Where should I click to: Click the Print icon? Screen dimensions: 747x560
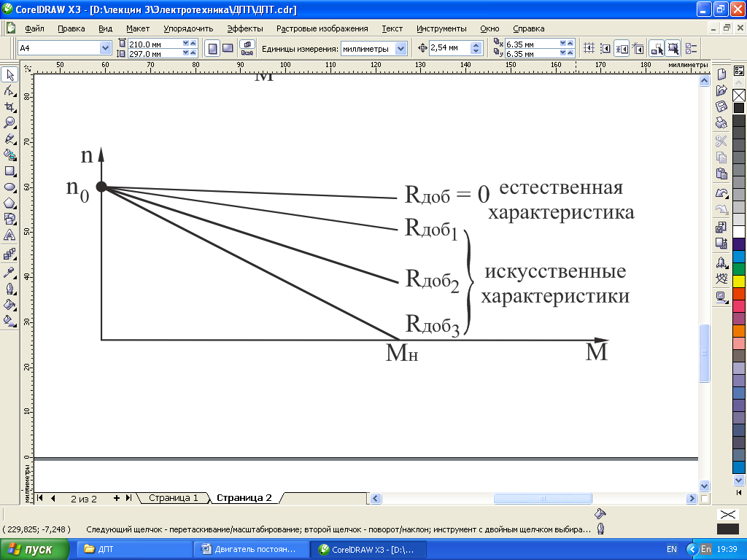pos(721,122)
